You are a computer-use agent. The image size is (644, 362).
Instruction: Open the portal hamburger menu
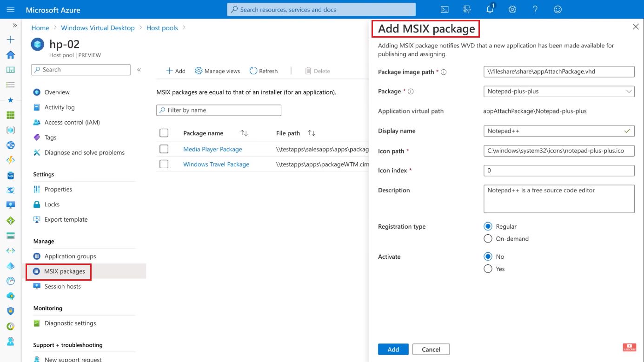(11, 9)
